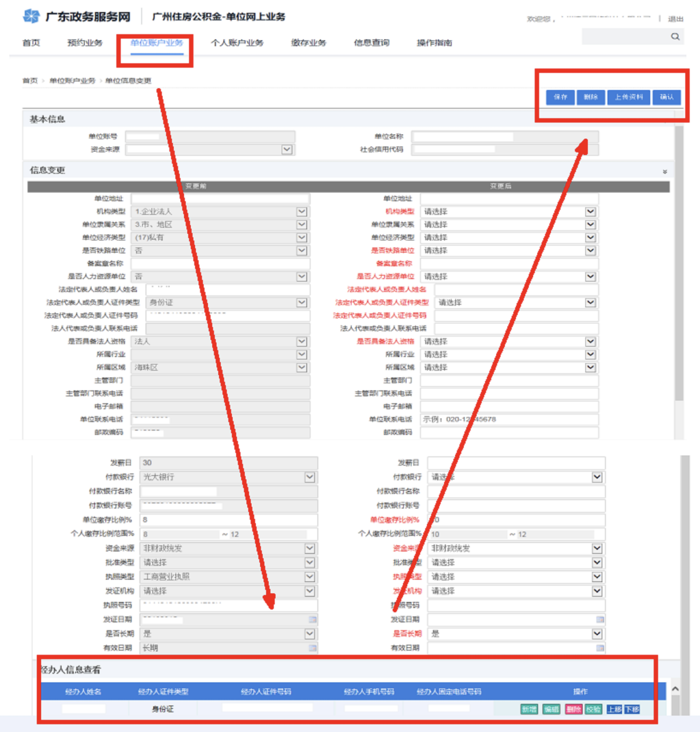Click the 经办人姓名 column header
Viewport: 700px width, 732px height.
pyautogui.click(x=83, y=692)
